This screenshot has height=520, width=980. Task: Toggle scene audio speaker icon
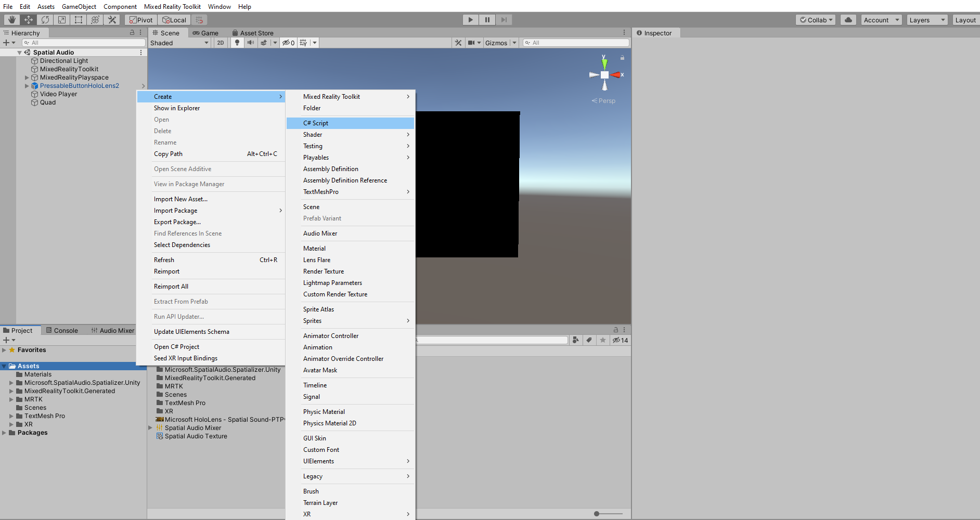pos(251,43)
